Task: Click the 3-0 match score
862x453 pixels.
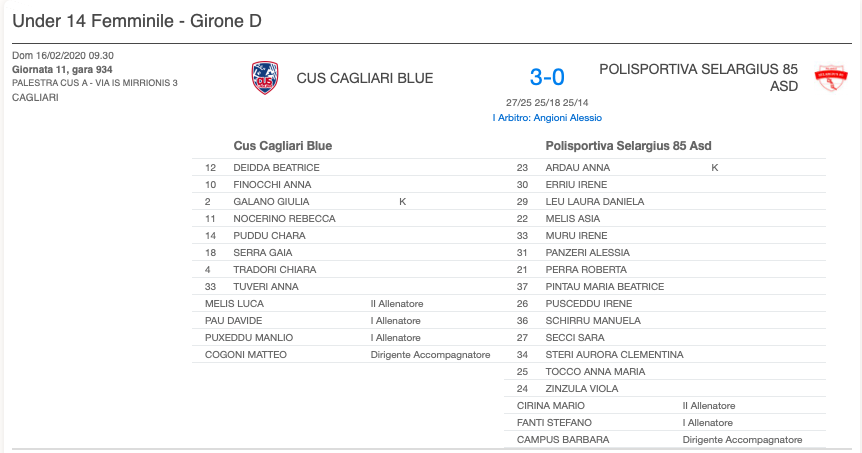Action: pos(547,77)
